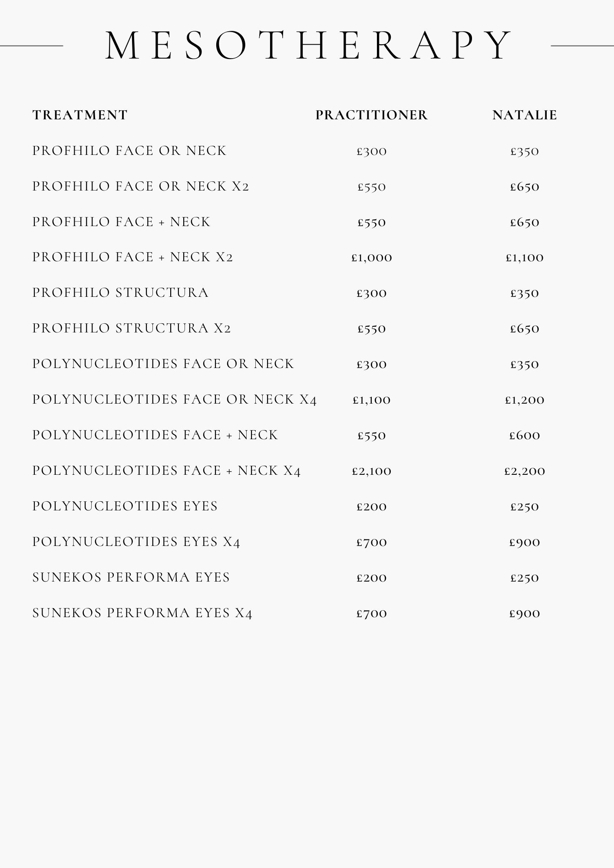Select Natalie's £2,200 price
614x868 pixels.
coord(525,471)
